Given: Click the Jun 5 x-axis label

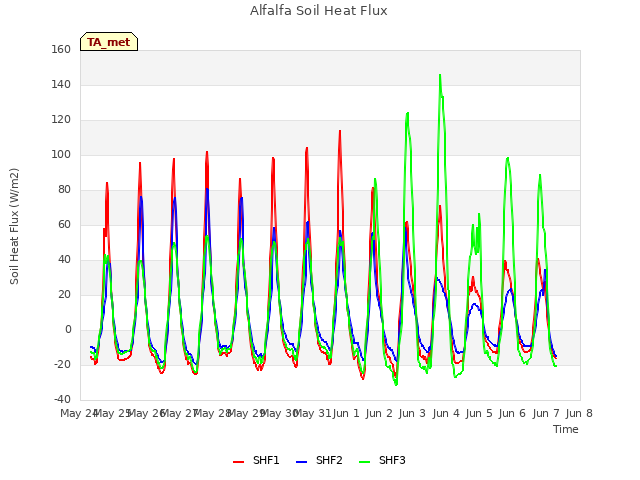Looking at the screenshot, I should pyautogui.click(x=479, y=413).
